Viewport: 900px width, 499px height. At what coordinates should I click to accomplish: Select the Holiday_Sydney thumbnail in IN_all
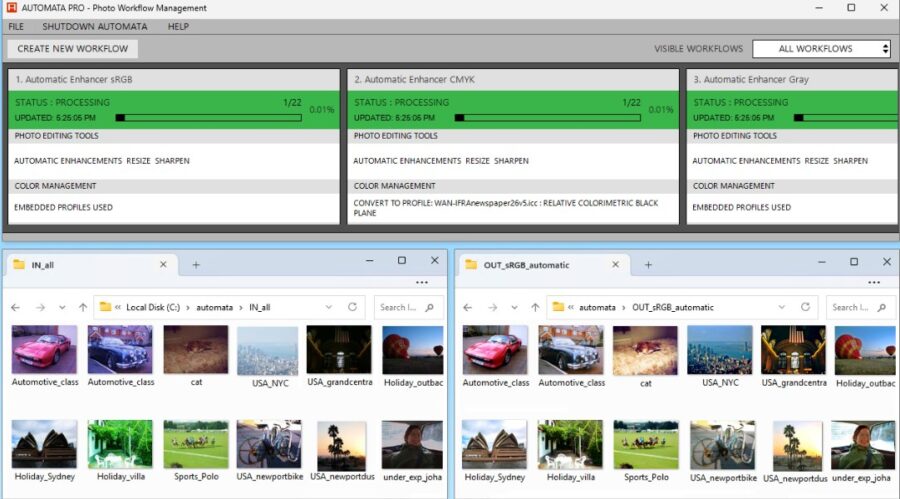coord(44,444)
